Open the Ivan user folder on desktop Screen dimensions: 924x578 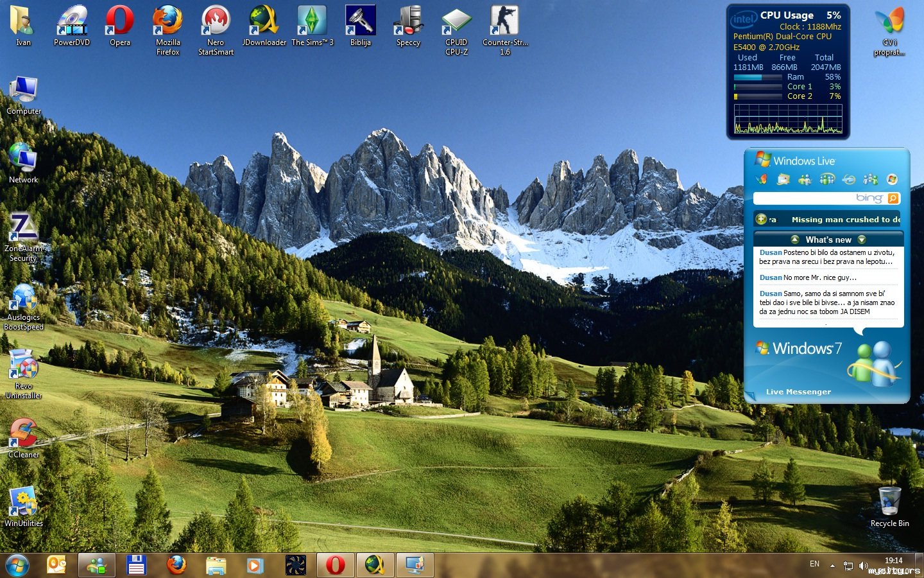(x=23, y=26)
